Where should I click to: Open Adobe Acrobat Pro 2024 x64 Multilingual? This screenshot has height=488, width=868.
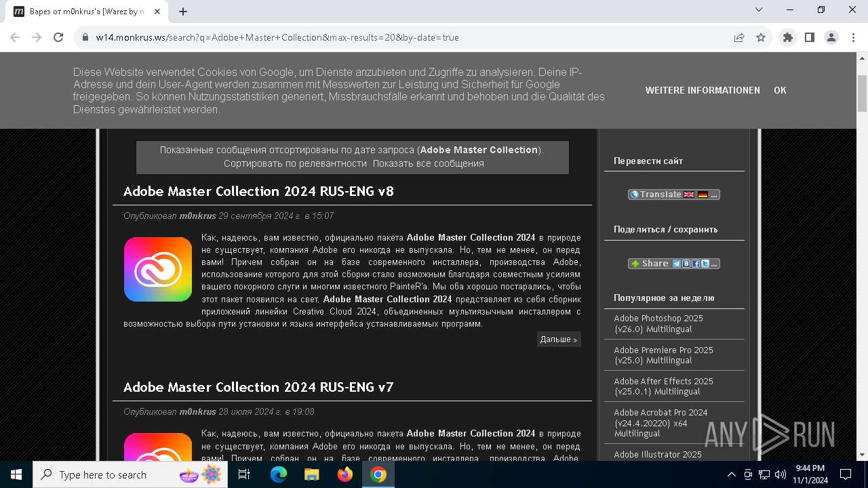[660, 422]
